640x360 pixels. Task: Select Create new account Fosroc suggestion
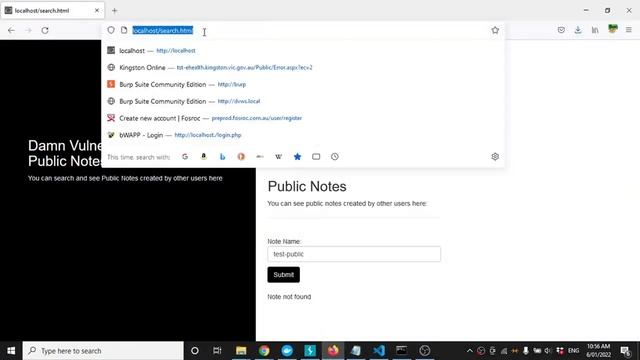(x=303, y=118)
